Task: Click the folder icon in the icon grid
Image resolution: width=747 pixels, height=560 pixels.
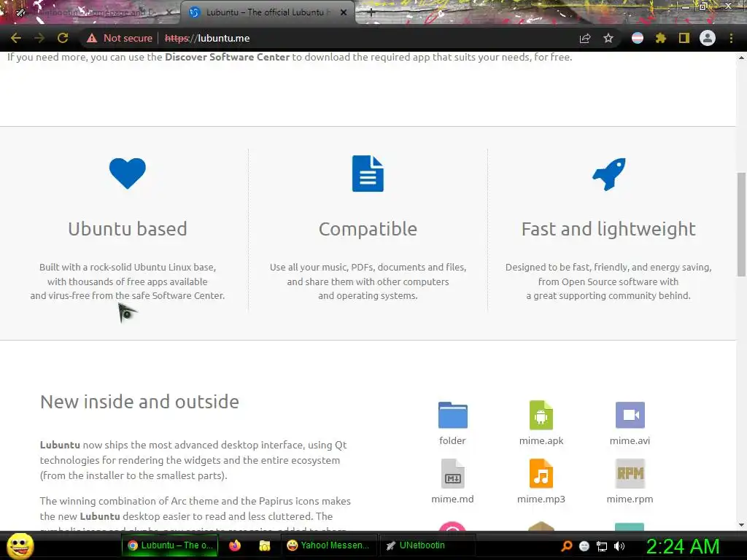Action: click(452, 415)
